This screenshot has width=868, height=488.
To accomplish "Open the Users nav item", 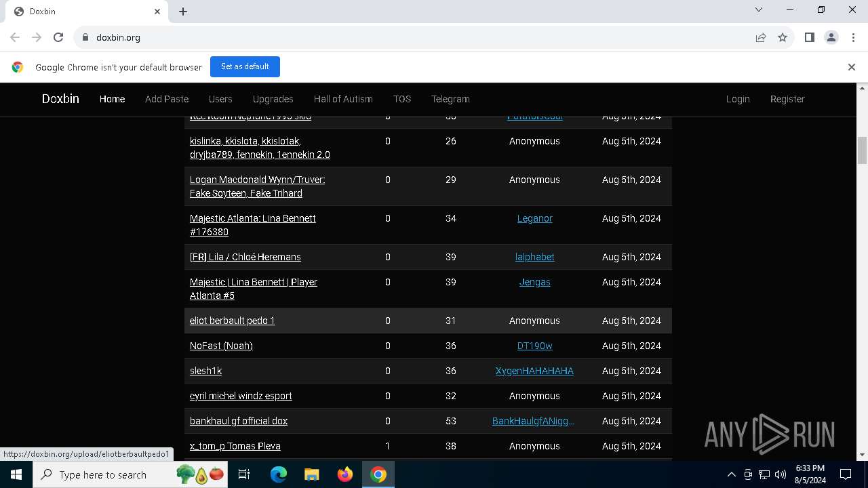I will click(x=220, y=99).
